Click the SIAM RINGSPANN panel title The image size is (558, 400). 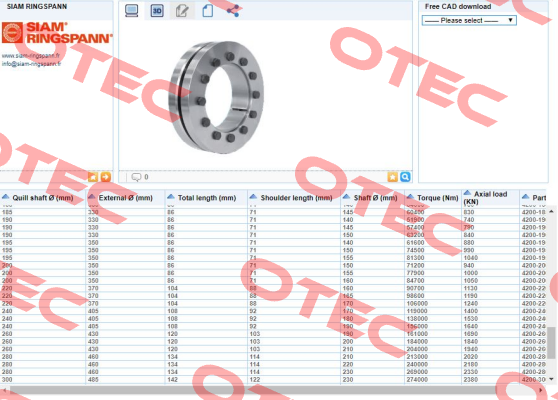(x=37, y=6)
